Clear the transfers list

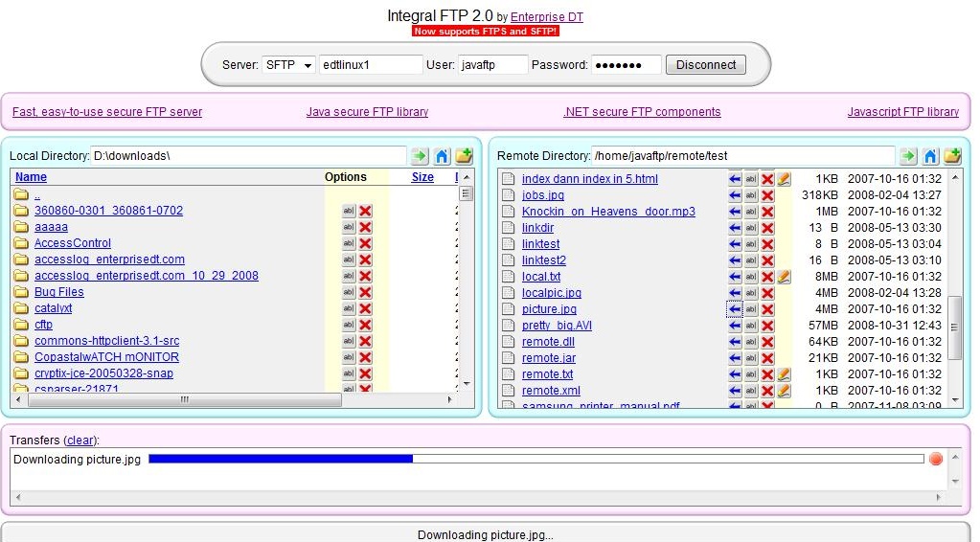[80, 440]
